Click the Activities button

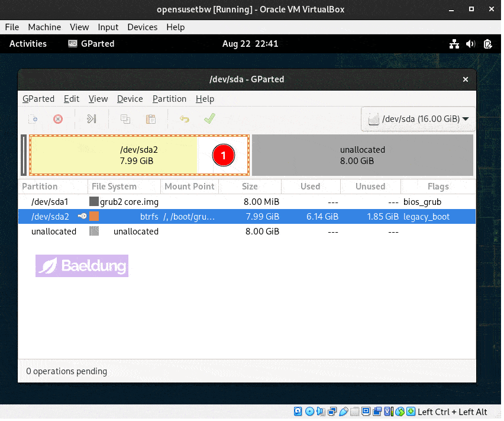[28, 44]
